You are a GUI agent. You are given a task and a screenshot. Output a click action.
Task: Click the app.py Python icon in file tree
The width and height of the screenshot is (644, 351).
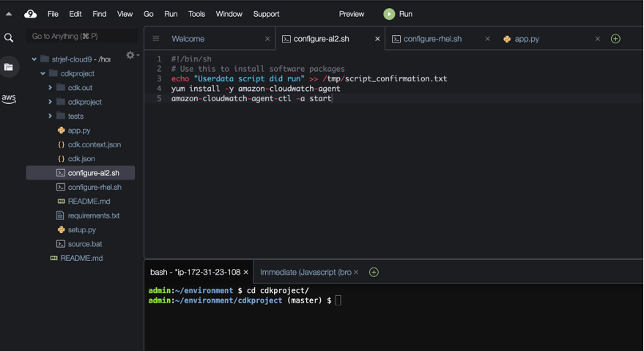(x=62, y=130)
